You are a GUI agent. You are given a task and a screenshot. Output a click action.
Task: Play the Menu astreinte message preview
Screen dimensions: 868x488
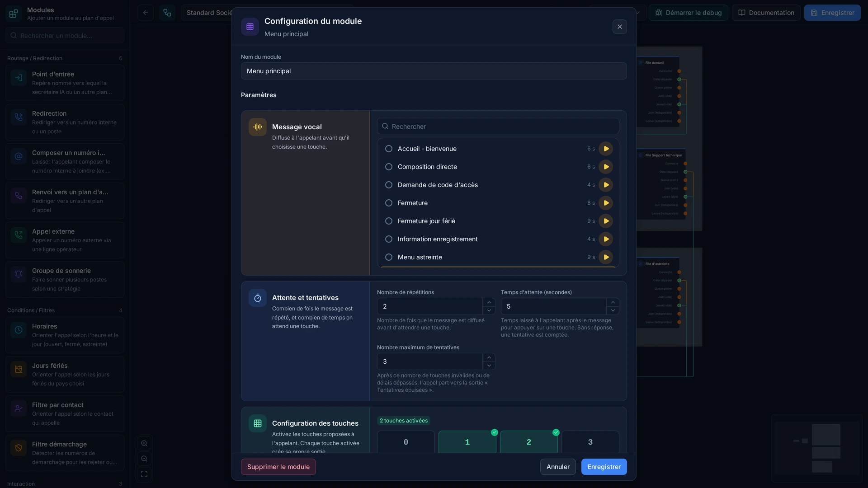606,257
